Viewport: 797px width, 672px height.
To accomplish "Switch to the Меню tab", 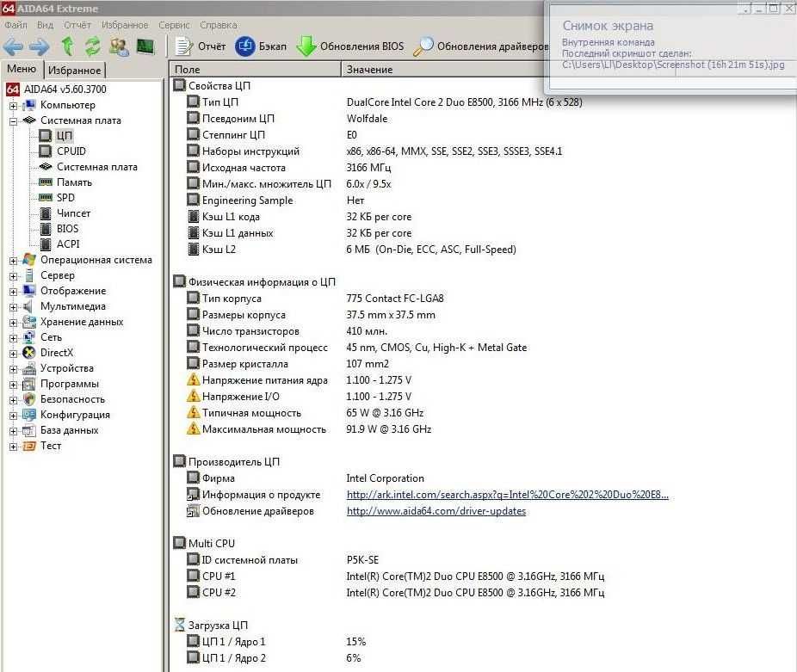I will (22, 69).
